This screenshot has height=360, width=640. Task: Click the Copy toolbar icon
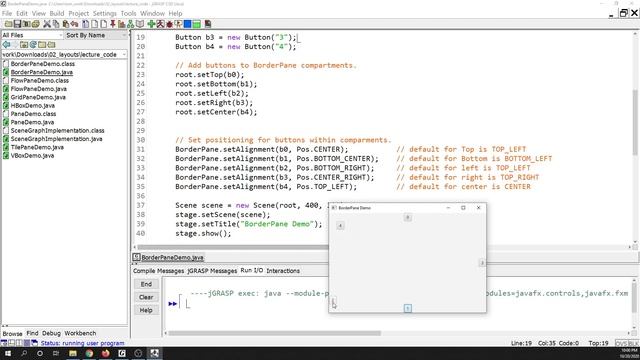56,24
